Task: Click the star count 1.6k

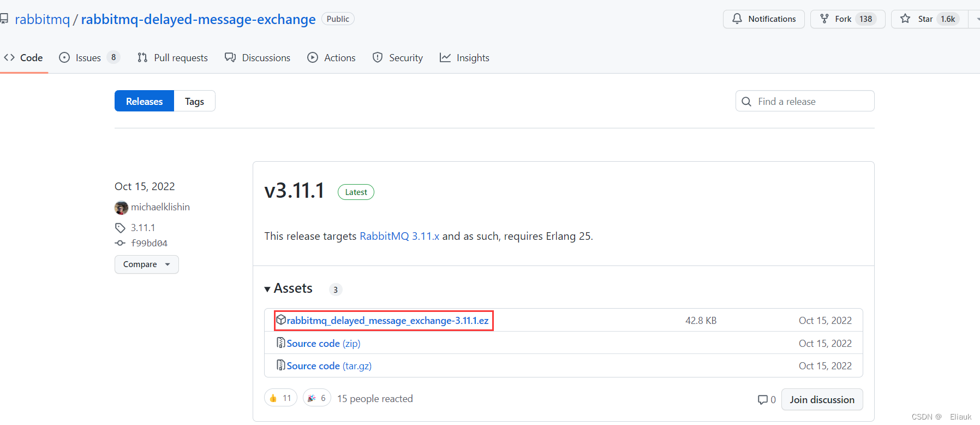Action: coord(948,19)
